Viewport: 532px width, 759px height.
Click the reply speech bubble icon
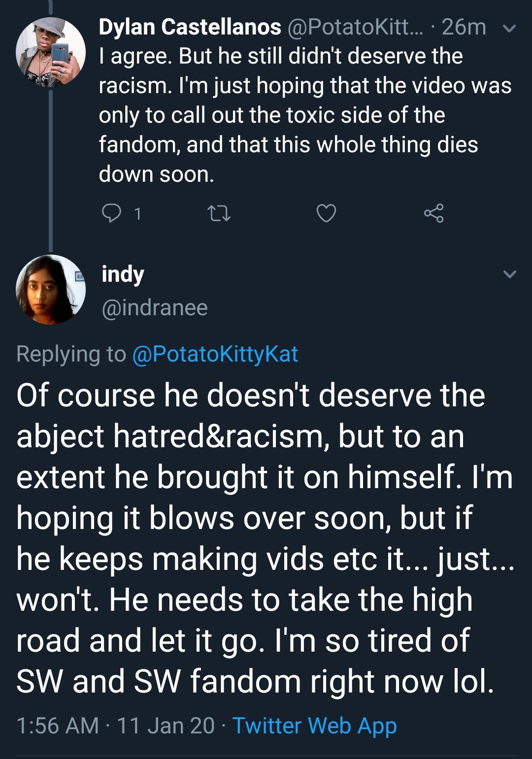click(111, 213)
